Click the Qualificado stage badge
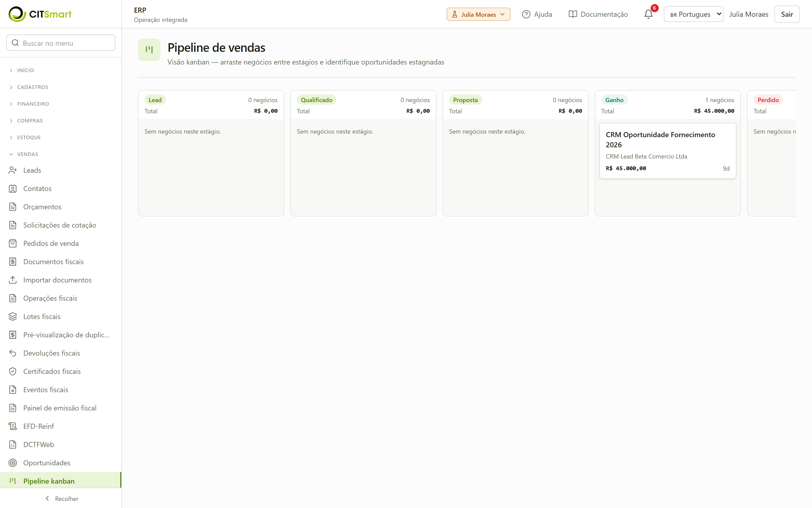Screen dimensions: 812x508 316,100
